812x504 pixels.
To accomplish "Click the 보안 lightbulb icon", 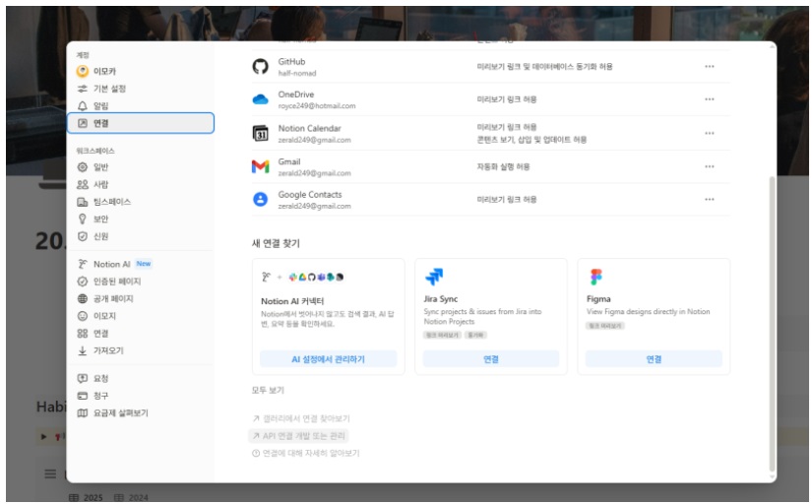I will pyautogui.click(x=83, y=220).
